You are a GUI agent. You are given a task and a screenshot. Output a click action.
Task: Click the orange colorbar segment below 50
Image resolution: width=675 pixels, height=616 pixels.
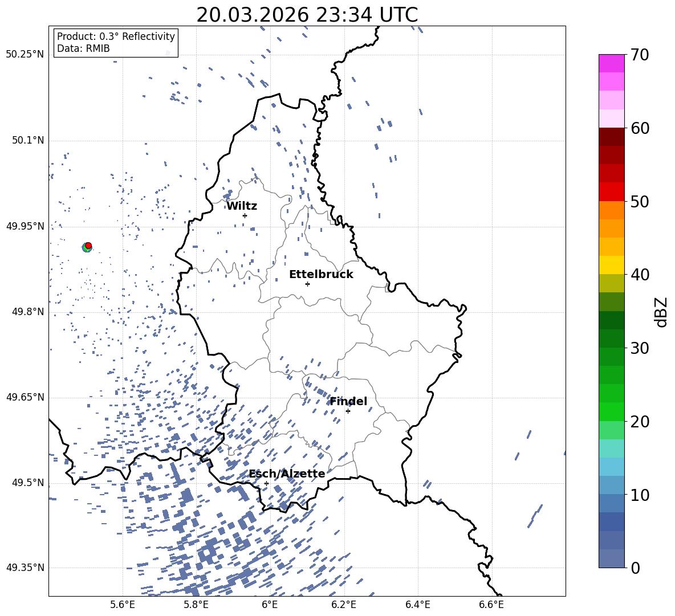click(x=611, y=210)
